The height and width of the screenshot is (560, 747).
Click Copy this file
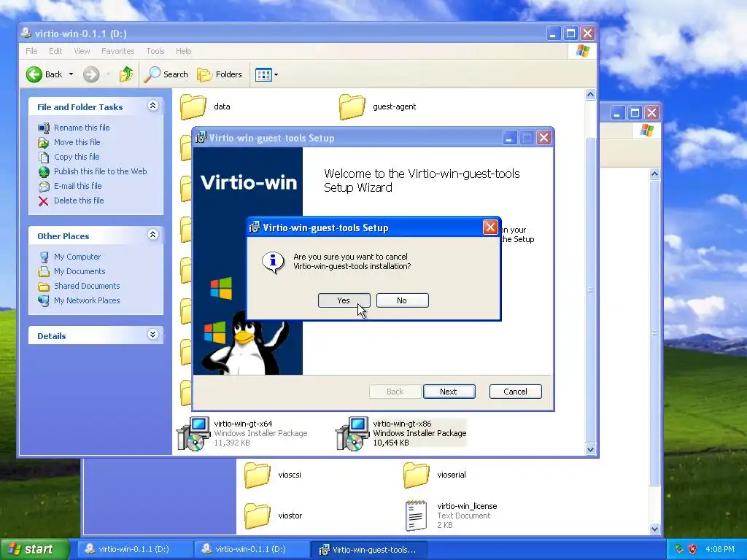[76, 157]
